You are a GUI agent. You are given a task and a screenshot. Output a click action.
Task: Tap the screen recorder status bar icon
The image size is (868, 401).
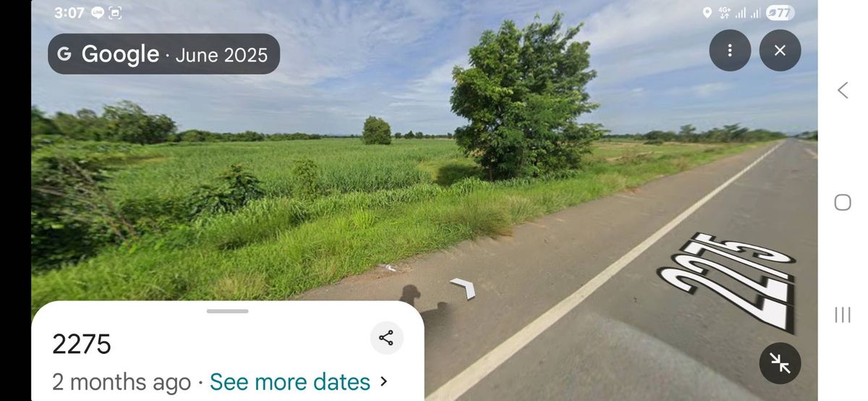tap(115, 13)
